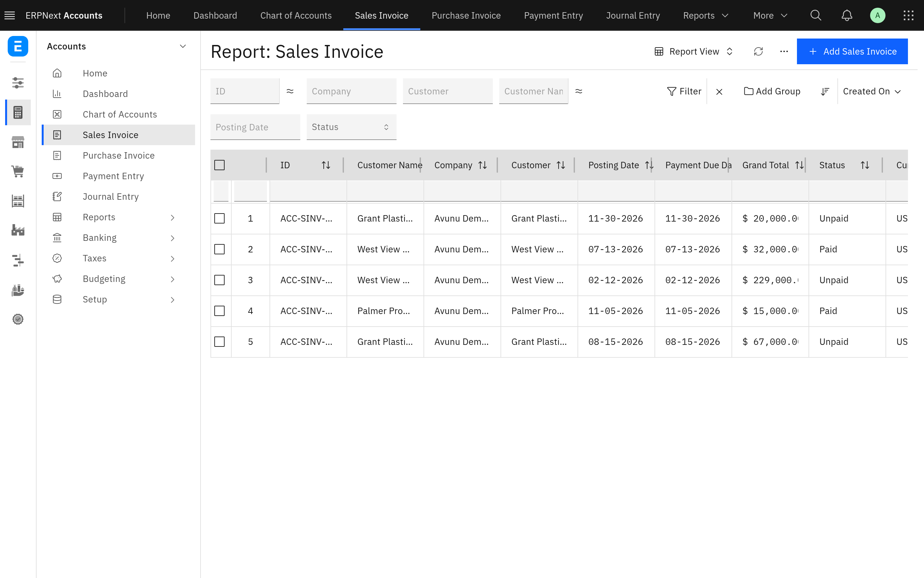
Task: Open the More menu in top bar
Action: (770, 15)
